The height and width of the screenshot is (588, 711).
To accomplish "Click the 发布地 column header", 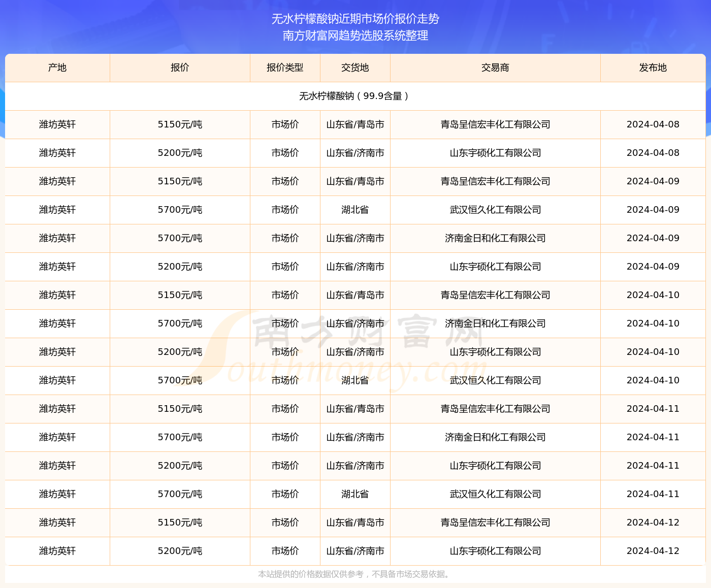I will [653, 68].
